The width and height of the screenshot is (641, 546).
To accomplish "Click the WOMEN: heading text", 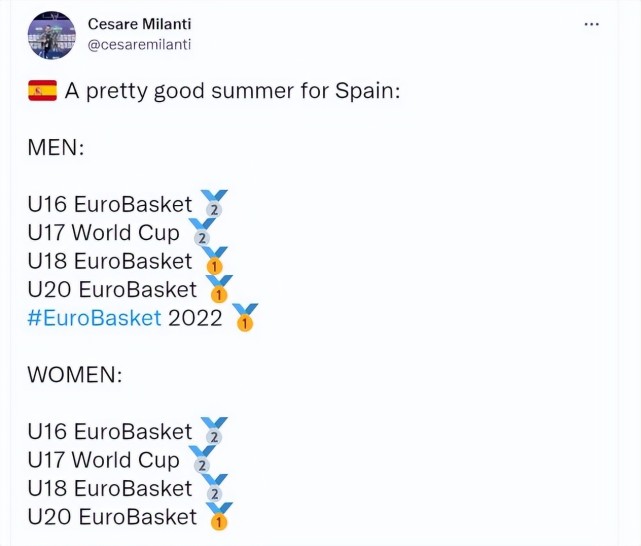I will tap(74, 375).
